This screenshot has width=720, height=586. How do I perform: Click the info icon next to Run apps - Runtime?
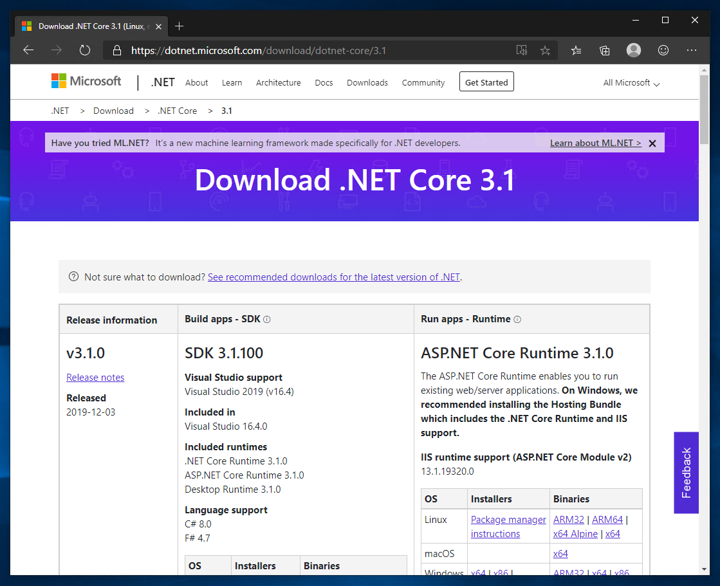click(x=517, y=320)
